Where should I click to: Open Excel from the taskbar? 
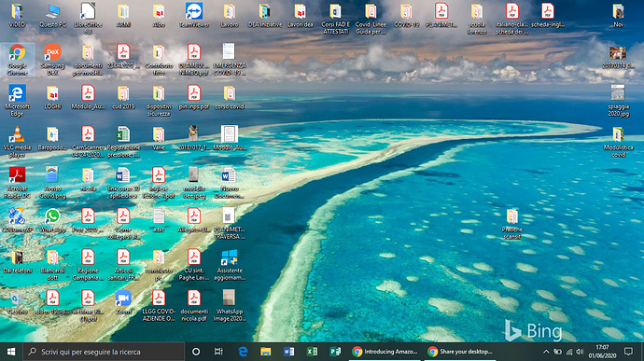click(x=312, y=352)
